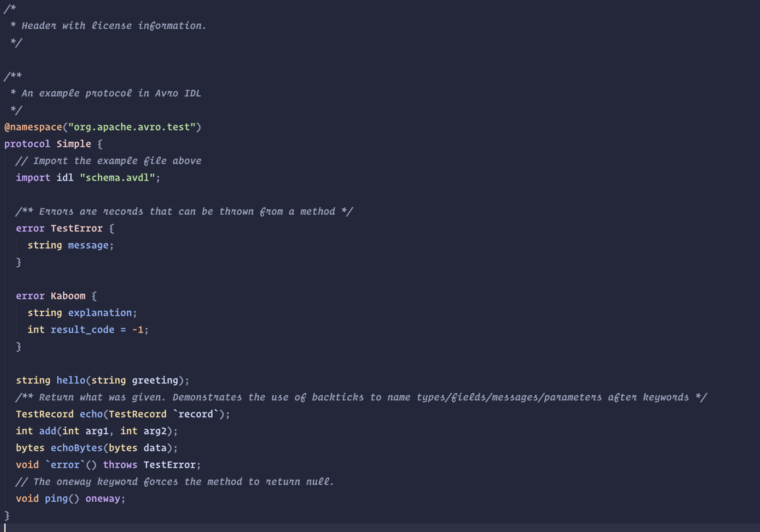Viewport: 760px width, 532px height.
Task: Click the 'message' field name
Action: pyautogui.click(x=88, y=245)
